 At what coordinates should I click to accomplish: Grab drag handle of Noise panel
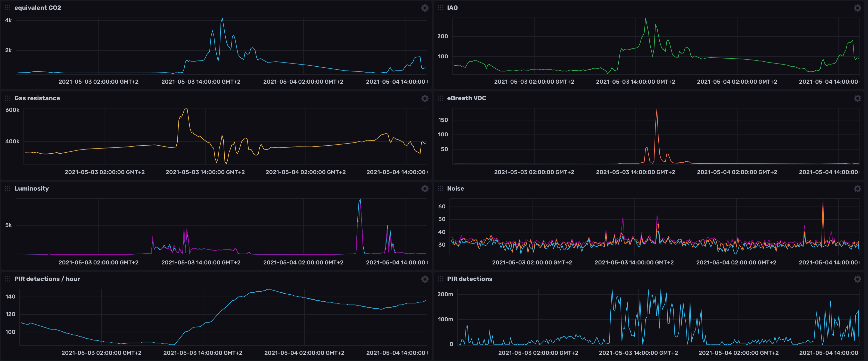pyautogui.click(x=440, y=189)
